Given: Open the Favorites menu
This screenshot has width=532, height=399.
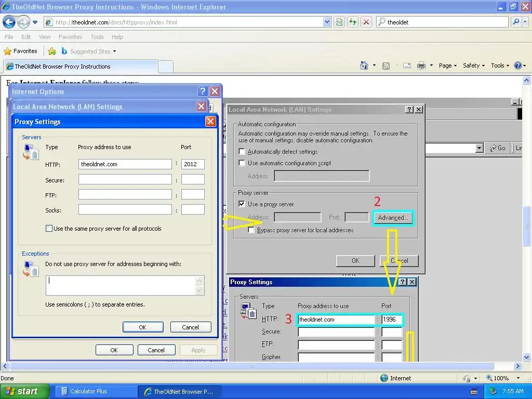Looking at the screenshot, I should click(70, 37).
